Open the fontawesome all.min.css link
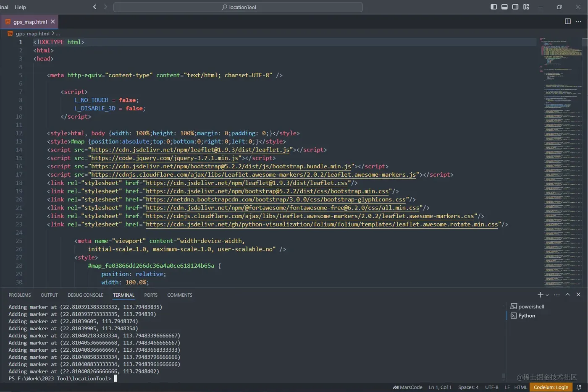588x392 pixels. (x=282, y=208)
